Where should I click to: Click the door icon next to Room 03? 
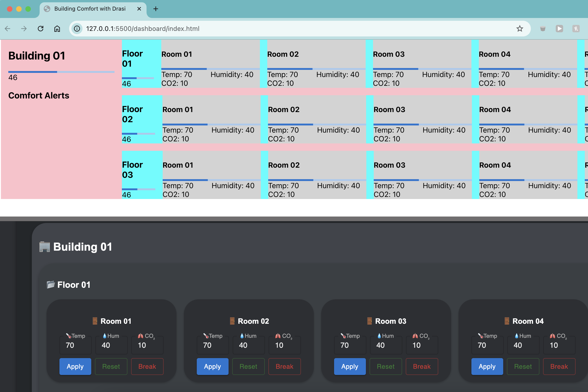click(x=369, y=321)
